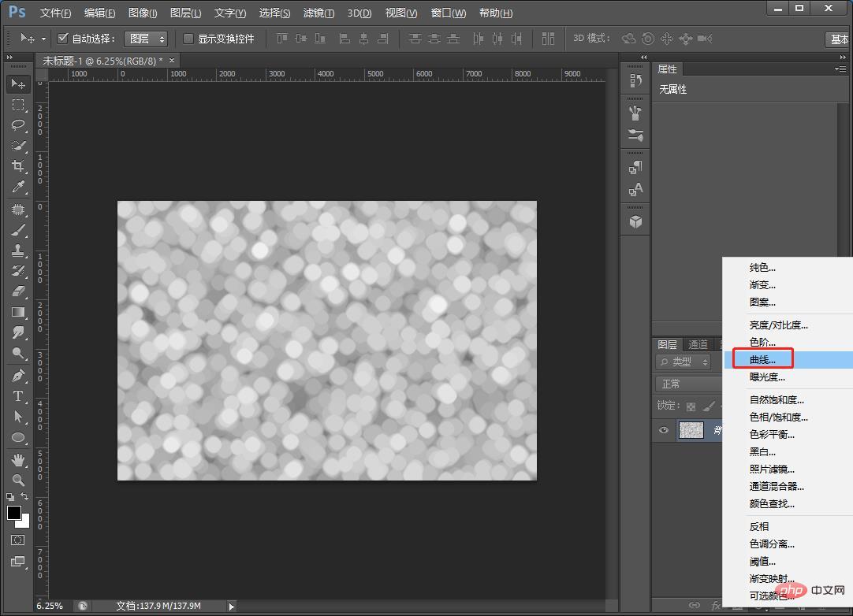Select the Quick Selection tool
This screenshot has width=853, height=616.
(18, 146)
